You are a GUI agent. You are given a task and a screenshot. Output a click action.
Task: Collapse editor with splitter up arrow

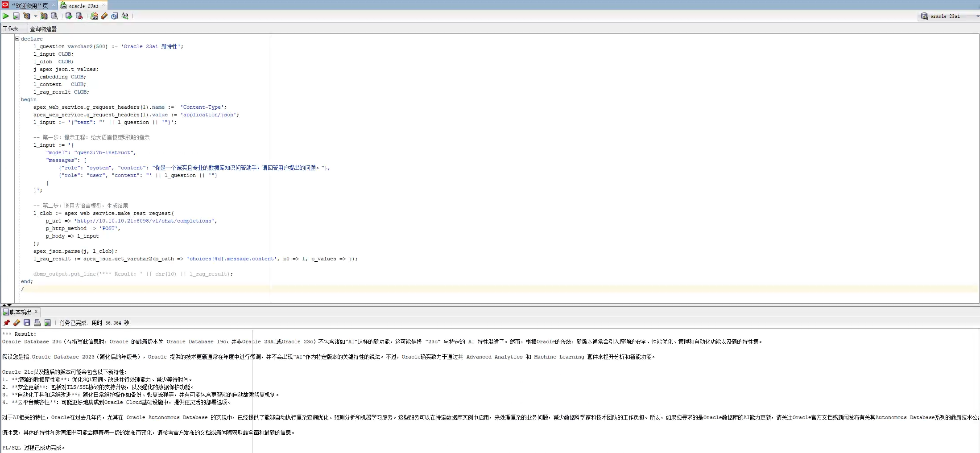4,305
